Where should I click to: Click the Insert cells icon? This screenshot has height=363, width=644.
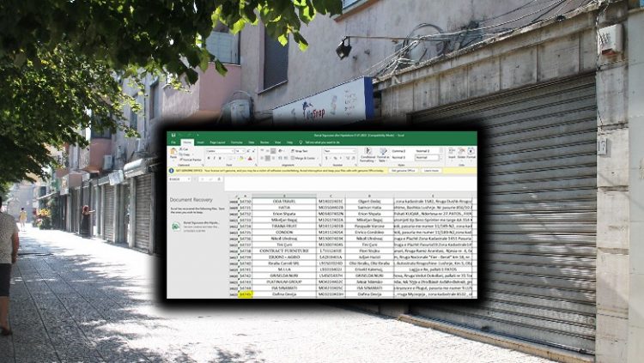452,153
